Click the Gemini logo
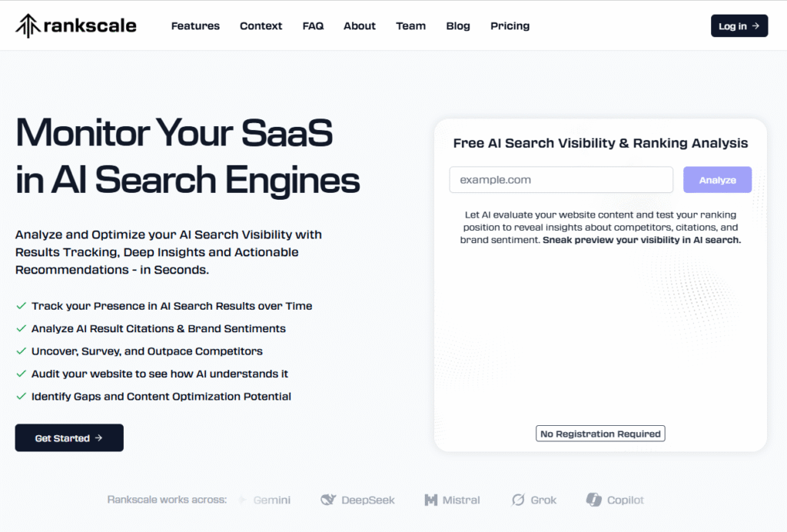787x532 pixels. [x=265, y=500]
